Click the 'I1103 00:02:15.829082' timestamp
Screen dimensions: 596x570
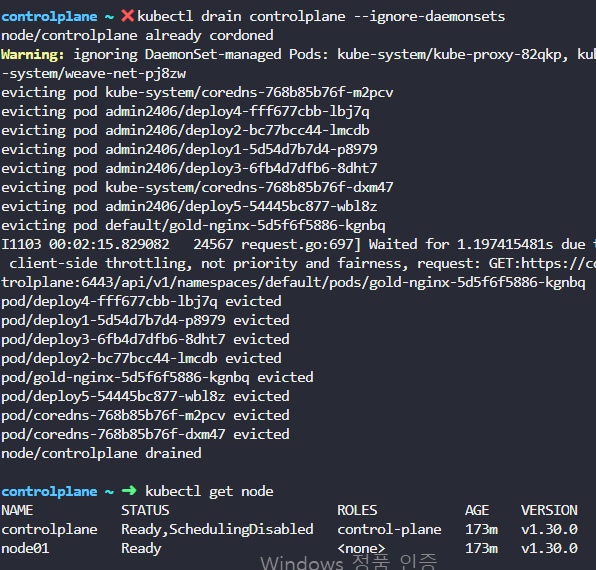point(86,244)
